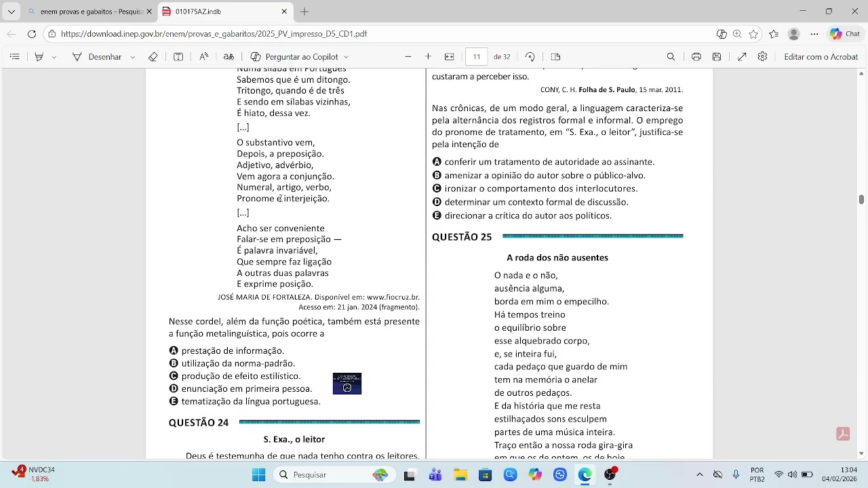Click the zoom magnifier in the address bar
The width and height of the screenshot is (868, 488).
[x=737, y=34]
